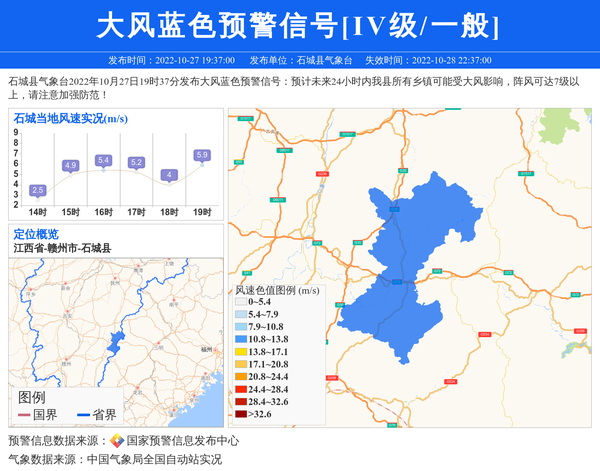Click the 国界 red line legend entry
This screenshot has height=471, width=600.
click(37, 415)
